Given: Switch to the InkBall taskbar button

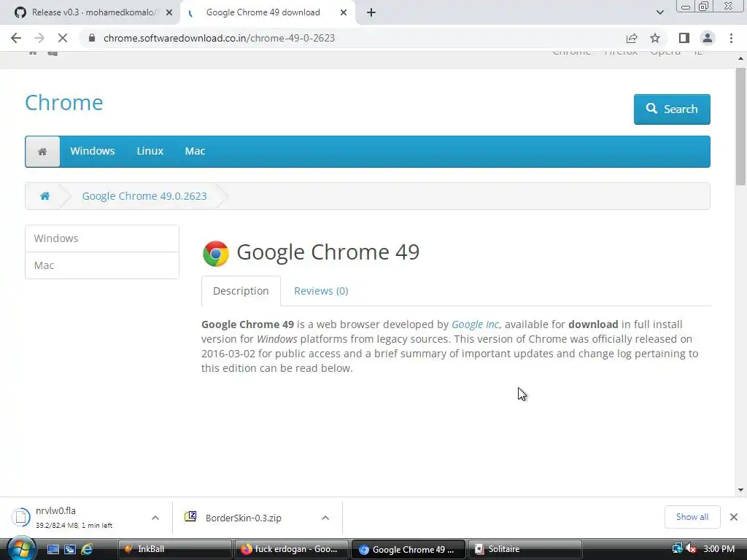Looking at the screenshot, I should tap(174, 549).
